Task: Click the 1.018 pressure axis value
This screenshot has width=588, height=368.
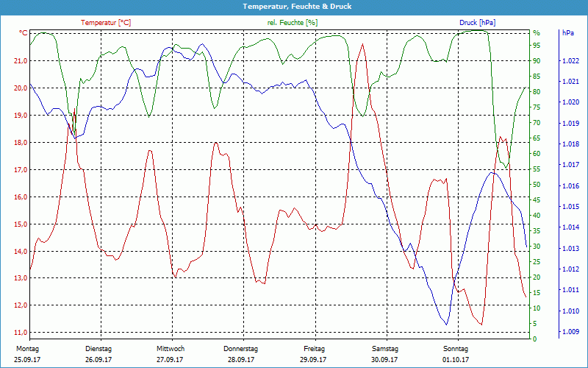Action: tap(571, 144)
